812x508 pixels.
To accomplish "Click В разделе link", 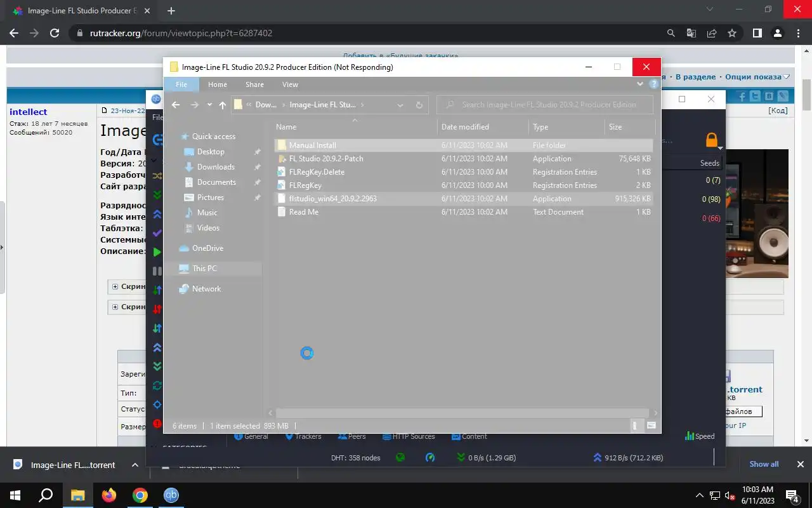I will point(695,77).
